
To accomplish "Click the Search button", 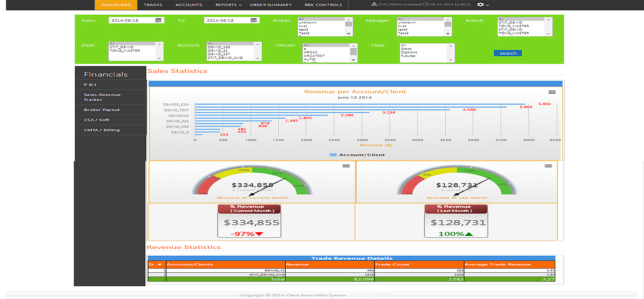I will coord(508,53).
